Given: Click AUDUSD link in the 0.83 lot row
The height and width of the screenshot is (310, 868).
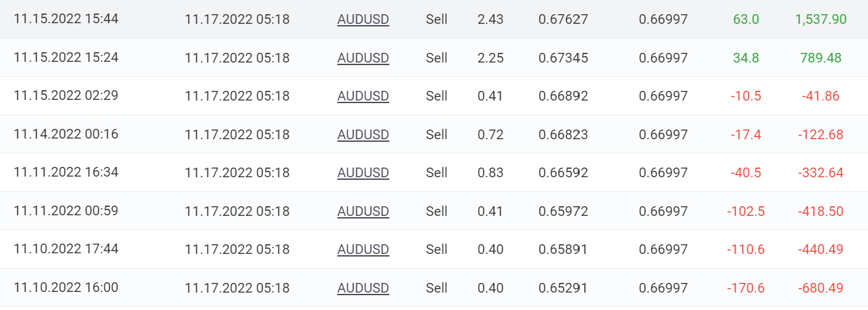Looking at the screenshot, I should click(x=363, y=173).
